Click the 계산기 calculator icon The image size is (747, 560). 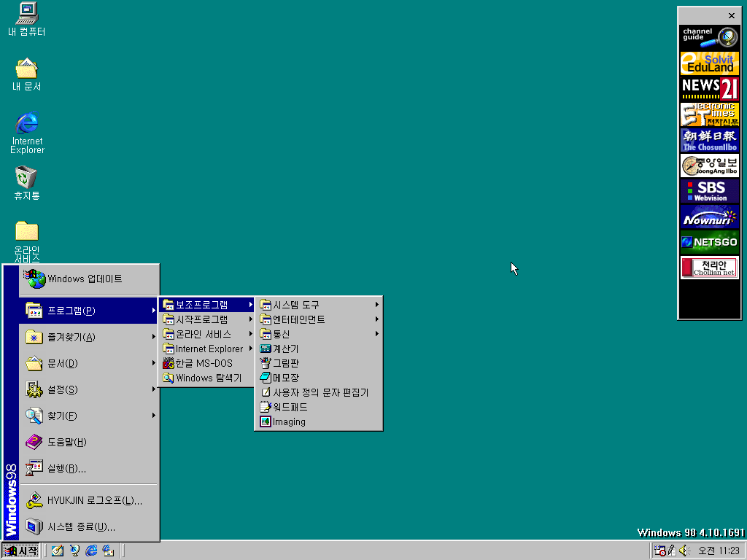click(266, 349)
